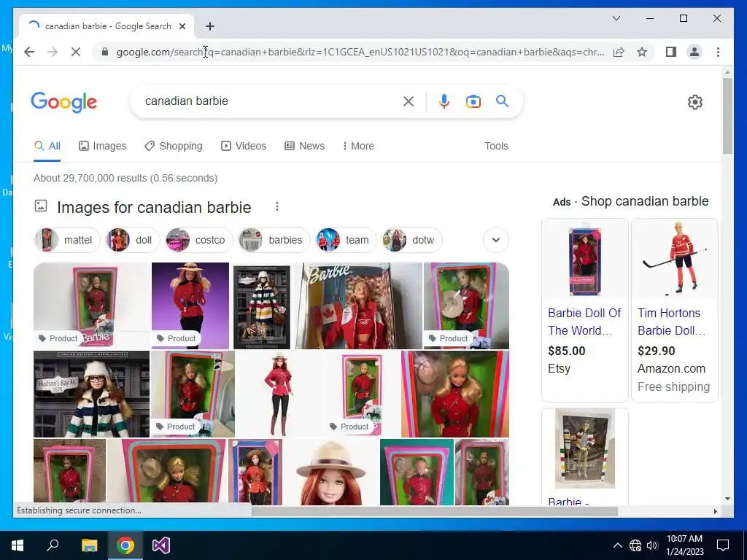Open Visual Studio from the taskbar

tap(161, 545)
